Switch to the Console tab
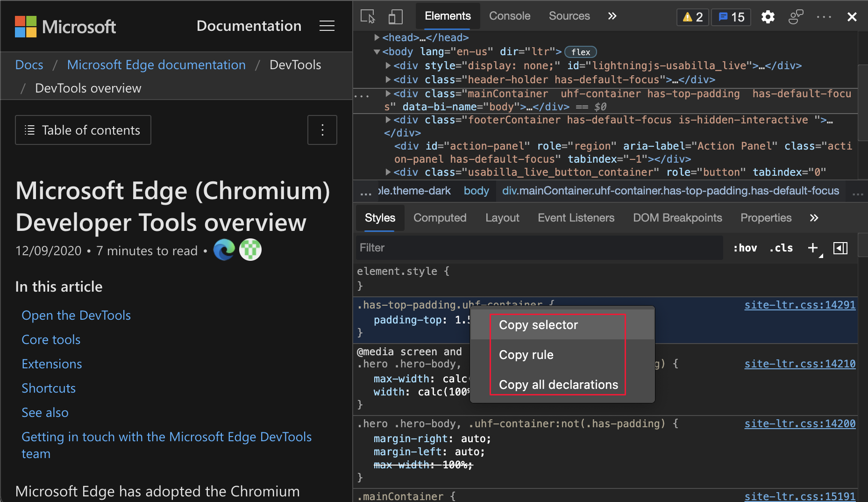Image resolution: width=868 pixels, height=502 pixels. pyautogui.click(x=509, y=15)
